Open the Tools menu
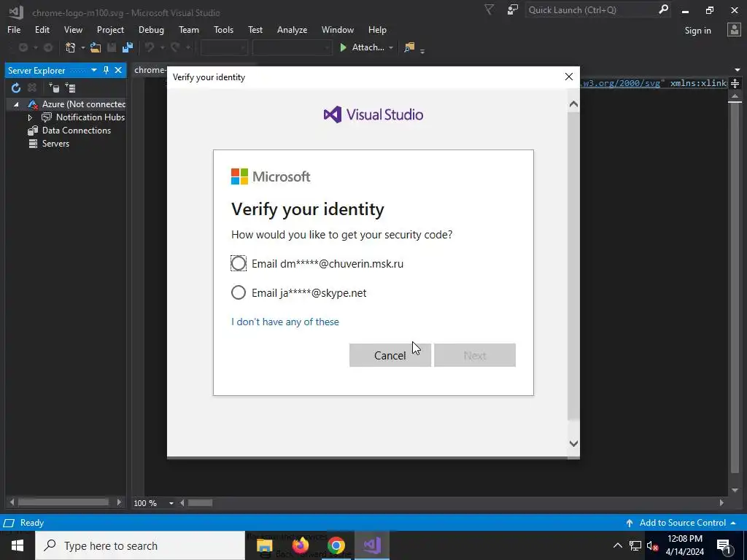This screenshot has height=560, width=747. pyautogui.click(x=223, y=29)
